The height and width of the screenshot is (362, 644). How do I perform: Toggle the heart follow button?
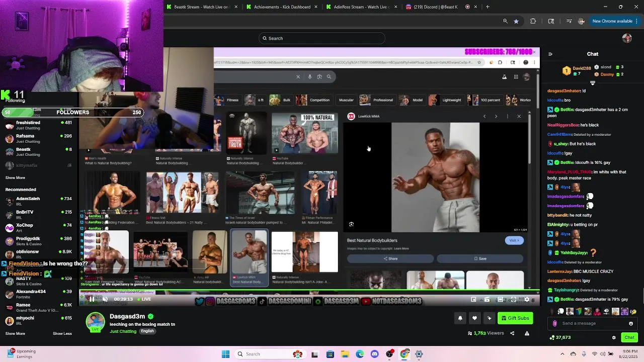click(x=474, y=318)
